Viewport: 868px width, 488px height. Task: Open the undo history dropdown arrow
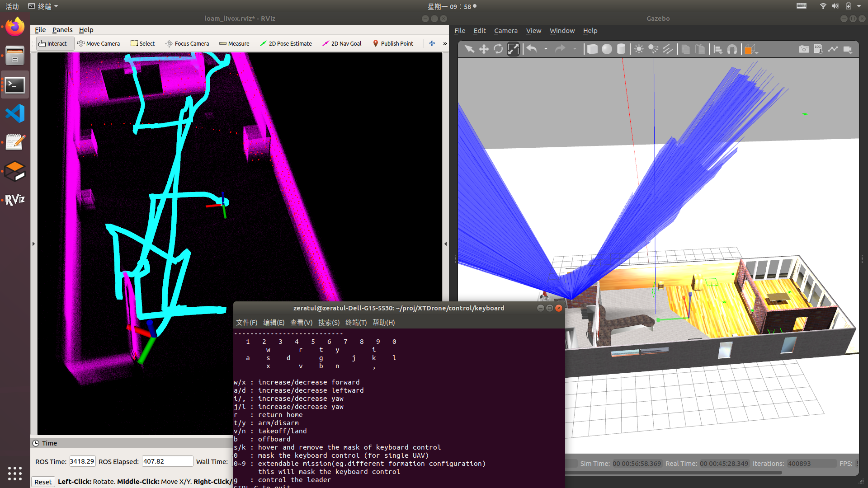[x=546, y=49]
